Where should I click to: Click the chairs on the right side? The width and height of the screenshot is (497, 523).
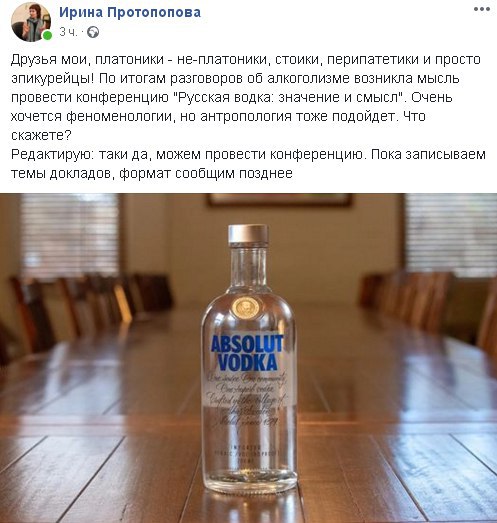pos(429,309)
